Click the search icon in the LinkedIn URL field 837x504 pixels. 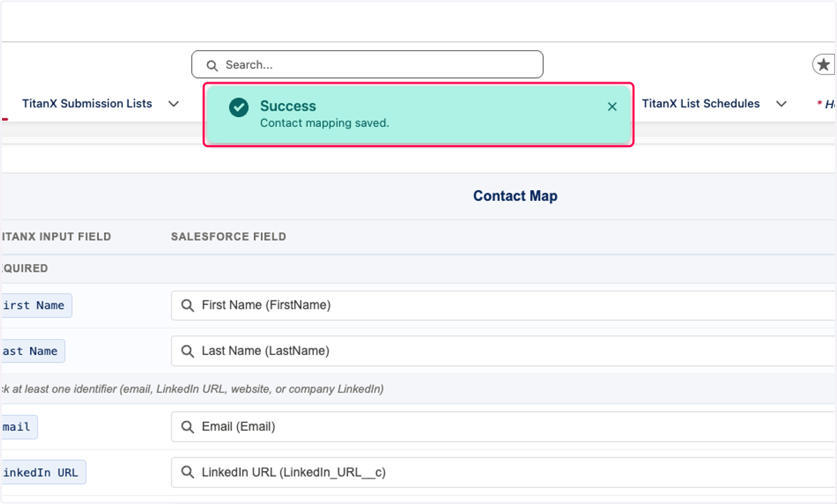pyautogui.click(x=188, y=473)
